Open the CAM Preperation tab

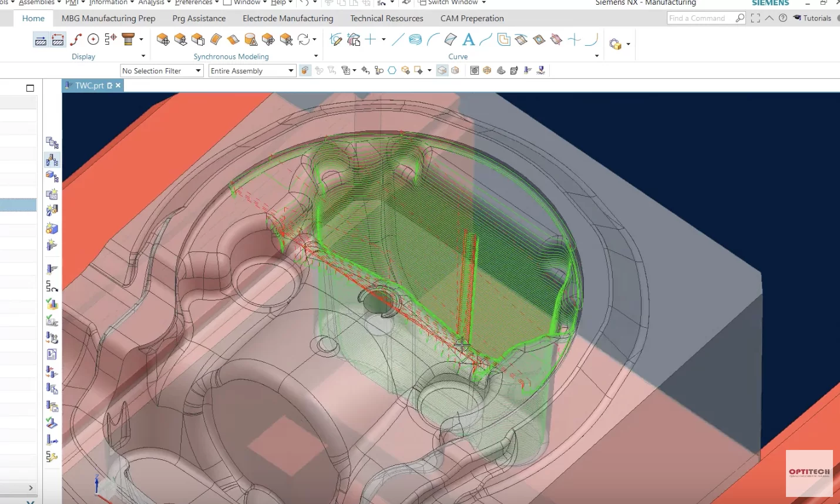click(472, 18)
